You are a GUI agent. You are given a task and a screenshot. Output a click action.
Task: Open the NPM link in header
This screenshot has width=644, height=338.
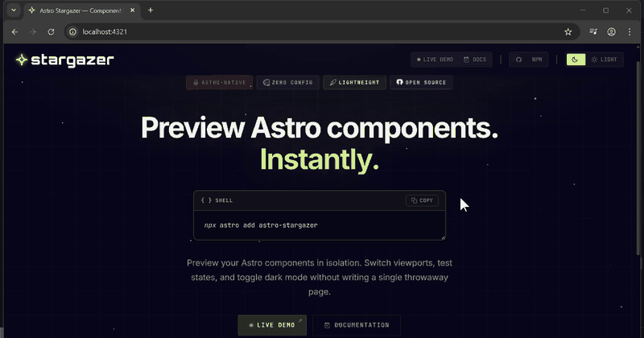[537, 60]
